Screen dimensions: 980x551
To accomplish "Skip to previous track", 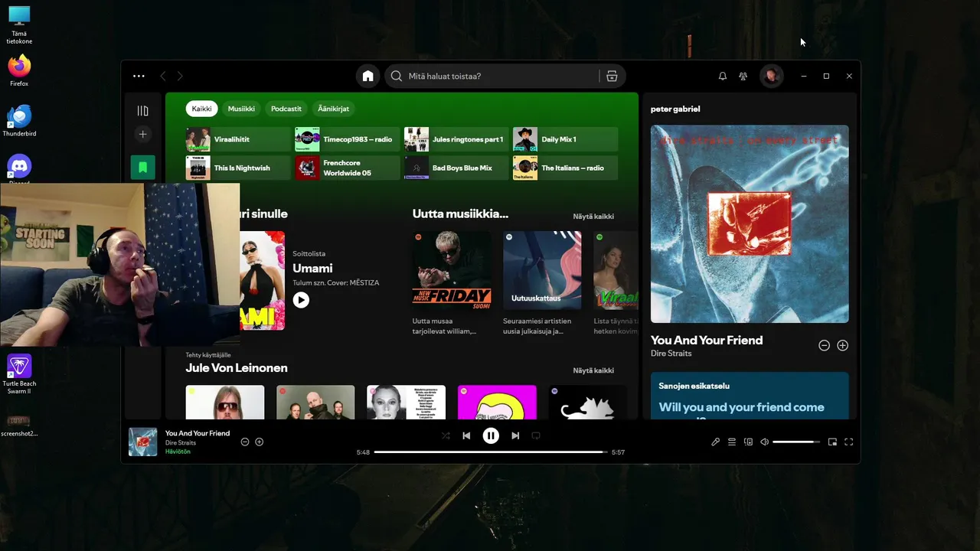I will [x=466, y=435].
